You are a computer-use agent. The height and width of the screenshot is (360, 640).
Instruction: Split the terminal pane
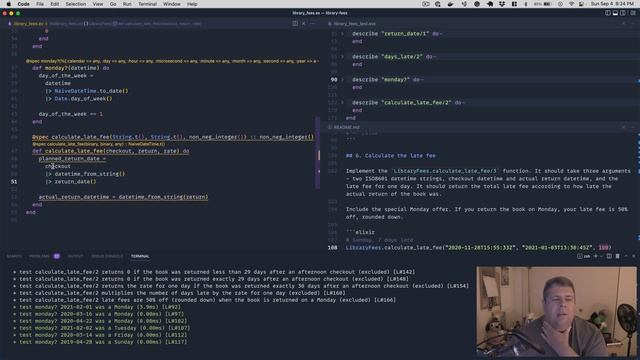(x=609, y=256)
